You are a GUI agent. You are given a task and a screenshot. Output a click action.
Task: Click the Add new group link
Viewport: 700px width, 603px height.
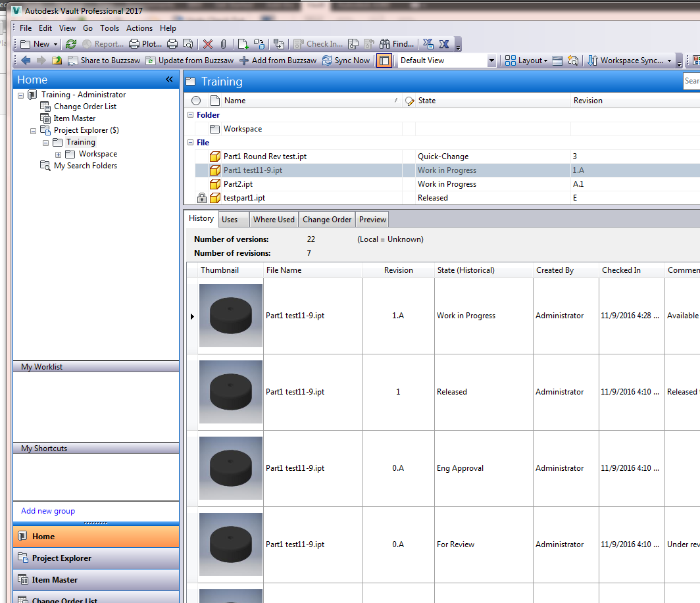point(46,510)
